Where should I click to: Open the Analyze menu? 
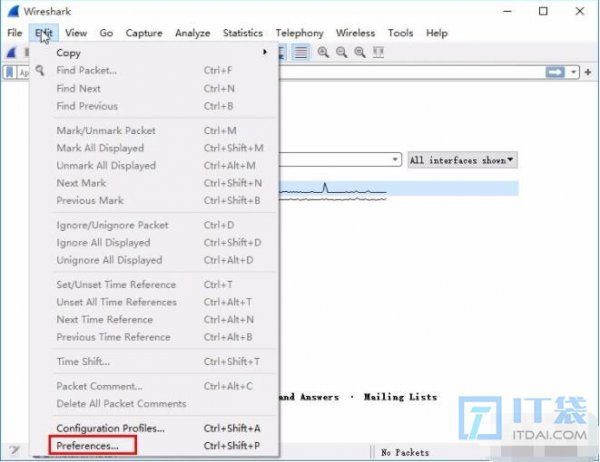[x=192, y=33]
